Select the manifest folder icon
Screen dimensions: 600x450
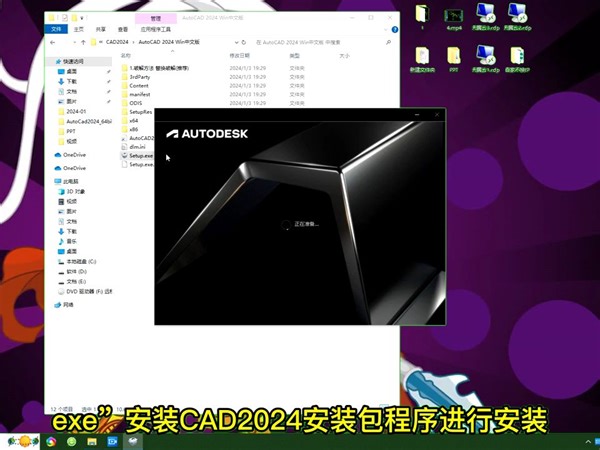point(124,95)
